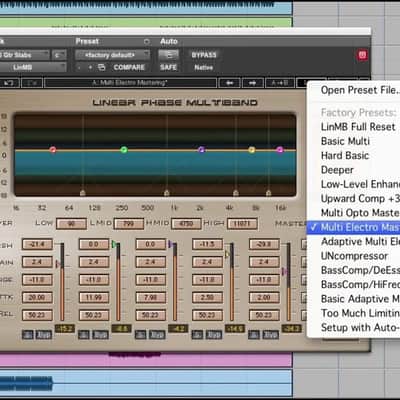Open the Preset settings menu circle icon

146,42
